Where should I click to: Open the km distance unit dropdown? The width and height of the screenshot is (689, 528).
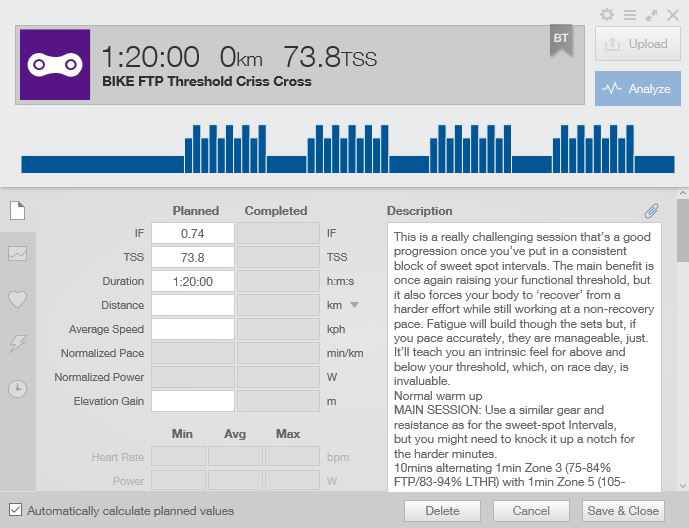point(355,305)
